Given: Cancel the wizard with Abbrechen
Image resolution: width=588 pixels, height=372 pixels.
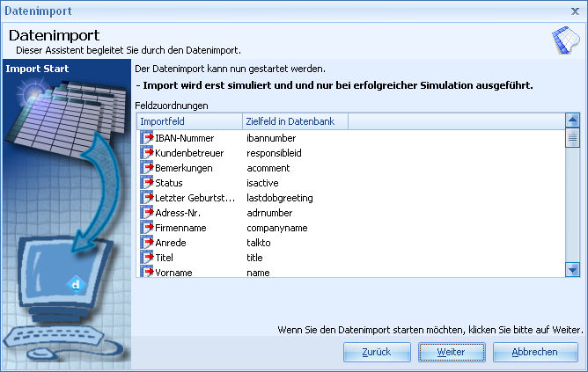Looking at the screenshot, I should 535,352.
